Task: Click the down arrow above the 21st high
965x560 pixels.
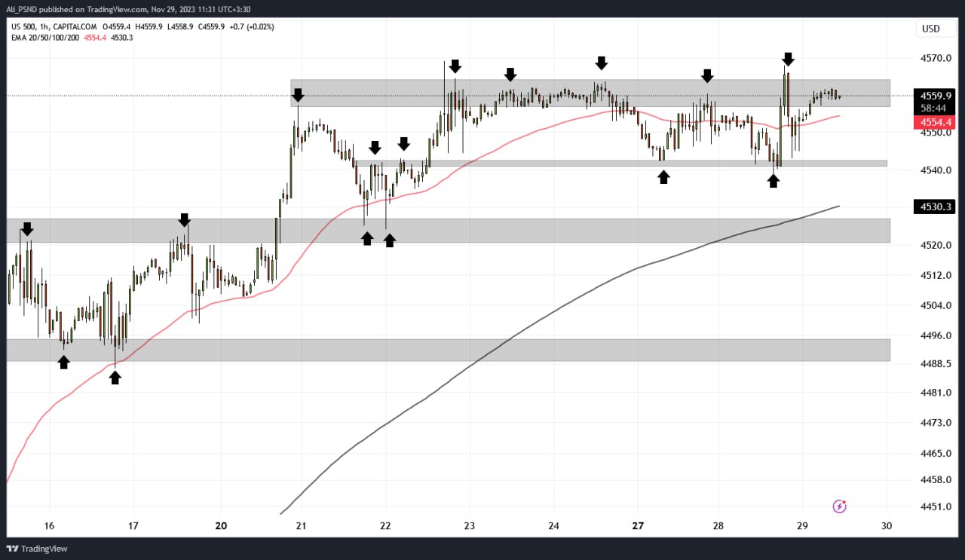Action: [298, 95]
